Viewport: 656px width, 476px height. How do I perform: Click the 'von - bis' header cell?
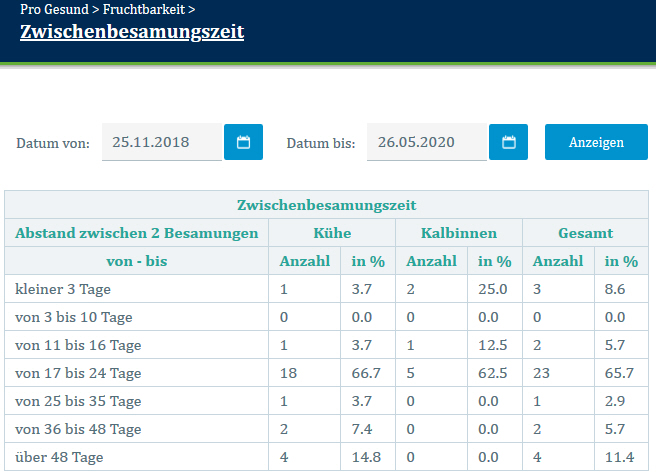click(137, 261)
